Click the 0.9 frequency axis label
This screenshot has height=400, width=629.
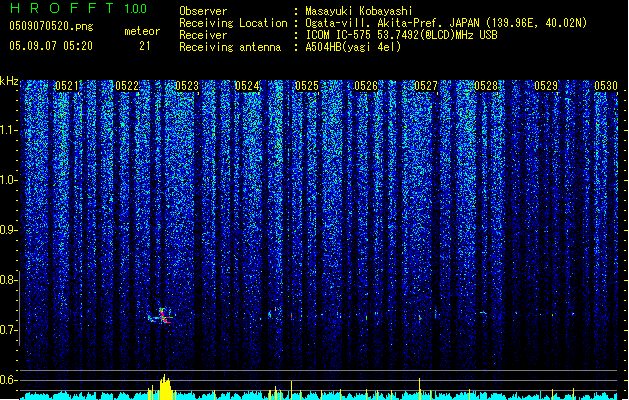pos(9,230)
